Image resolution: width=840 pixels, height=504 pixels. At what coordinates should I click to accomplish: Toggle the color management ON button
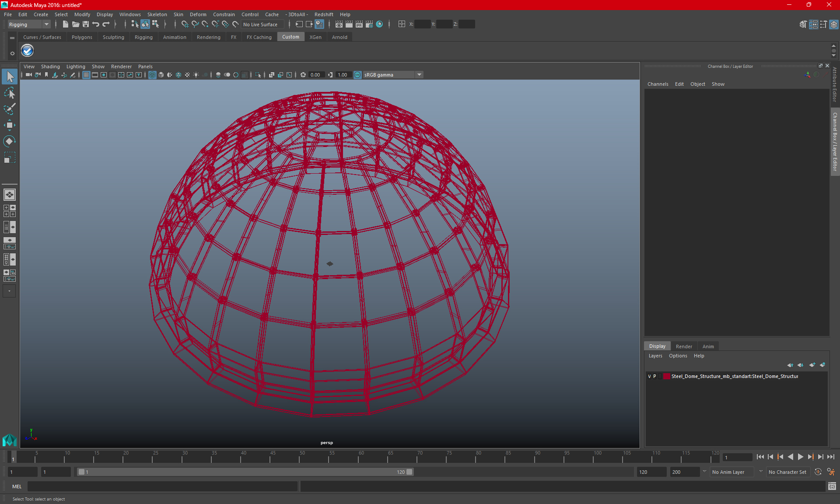[357, 75]
